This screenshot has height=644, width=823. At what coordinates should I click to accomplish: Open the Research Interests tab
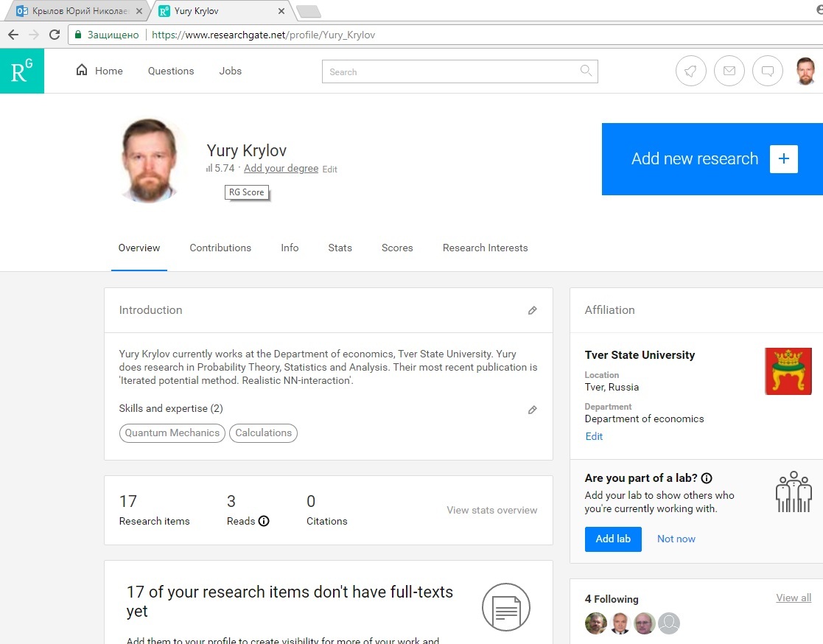click(485, 248)
